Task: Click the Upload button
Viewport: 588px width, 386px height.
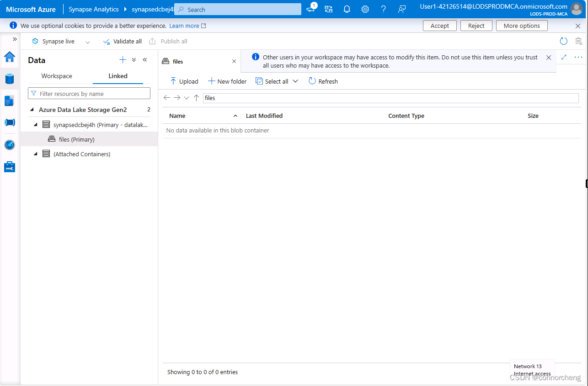Action: [184, 81]
